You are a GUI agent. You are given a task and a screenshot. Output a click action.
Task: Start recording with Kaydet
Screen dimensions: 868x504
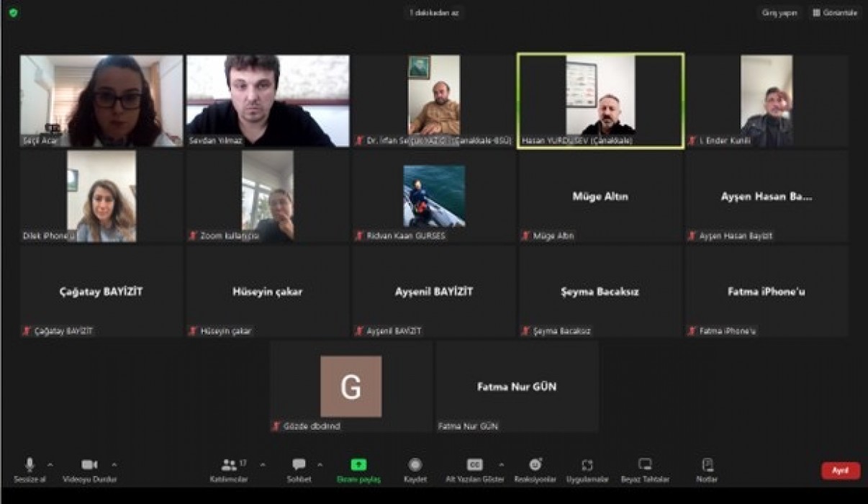(415, 465)
